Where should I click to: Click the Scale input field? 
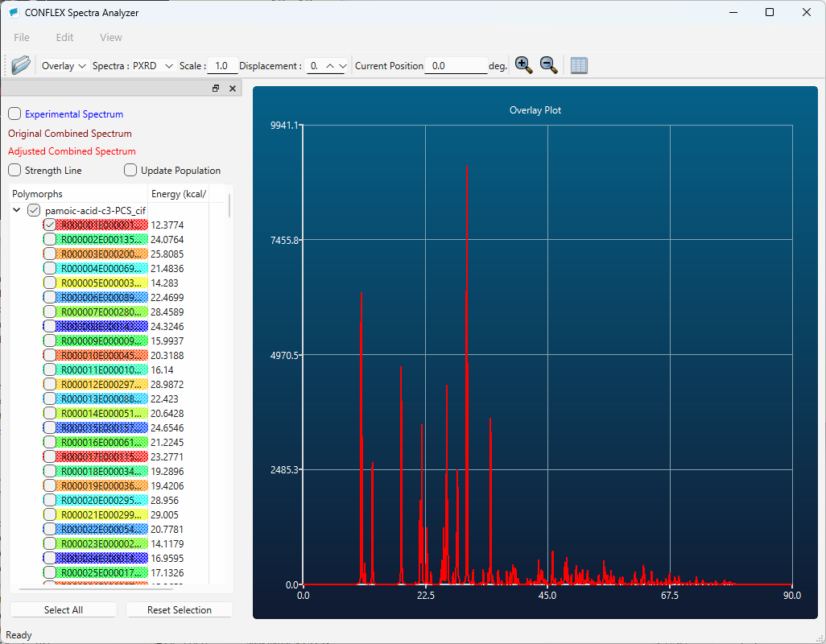(x=221, y=66)
